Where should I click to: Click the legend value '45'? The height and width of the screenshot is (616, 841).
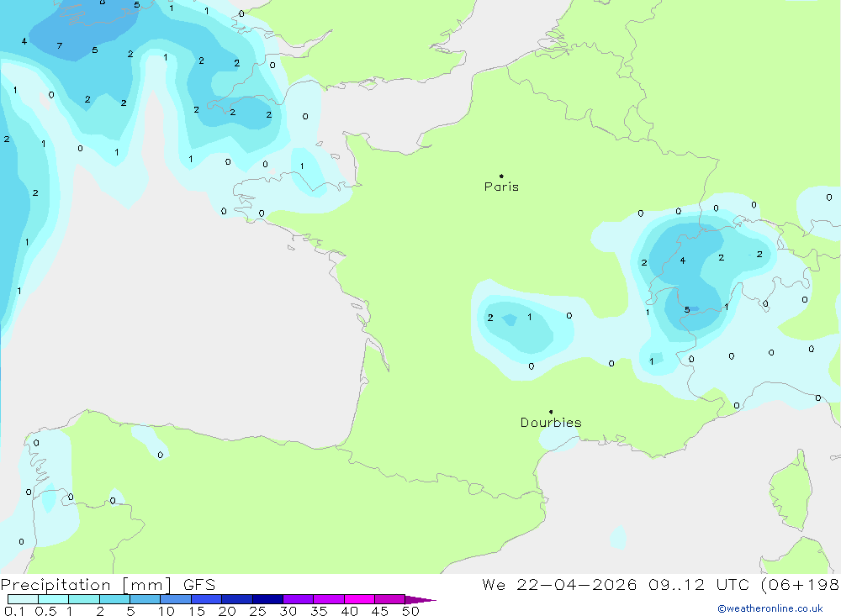click(x=380, y=611)
